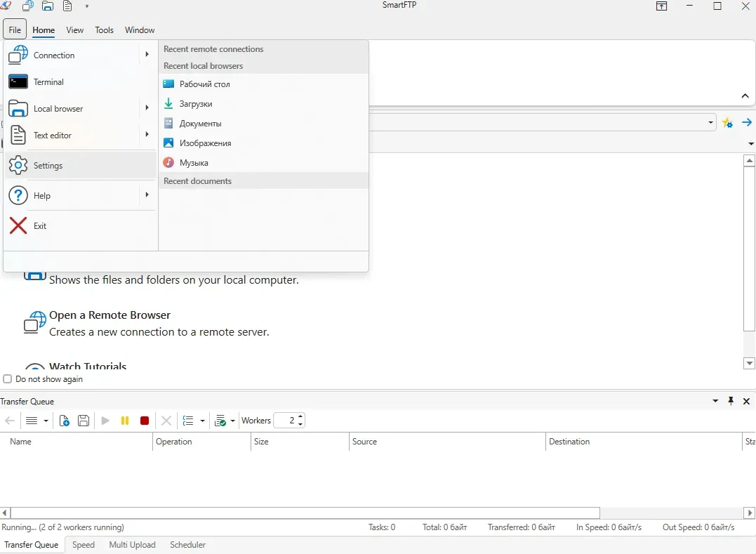Choose Exit in the File menu
This screenshot has width=756, height=554.
click(x=80, y=225)
